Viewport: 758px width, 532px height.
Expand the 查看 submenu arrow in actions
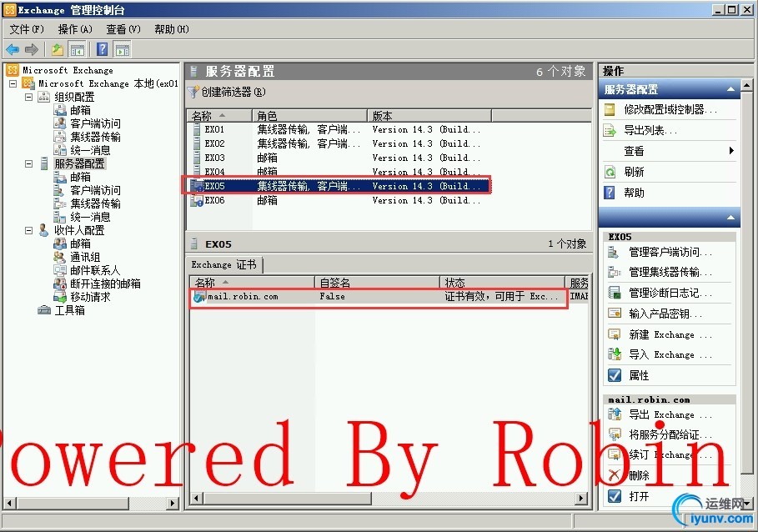[731, 151]
